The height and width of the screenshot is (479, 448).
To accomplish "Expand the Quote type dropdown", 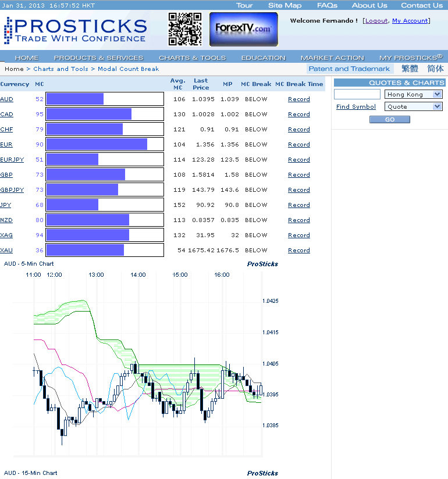I will coord(414,106).
